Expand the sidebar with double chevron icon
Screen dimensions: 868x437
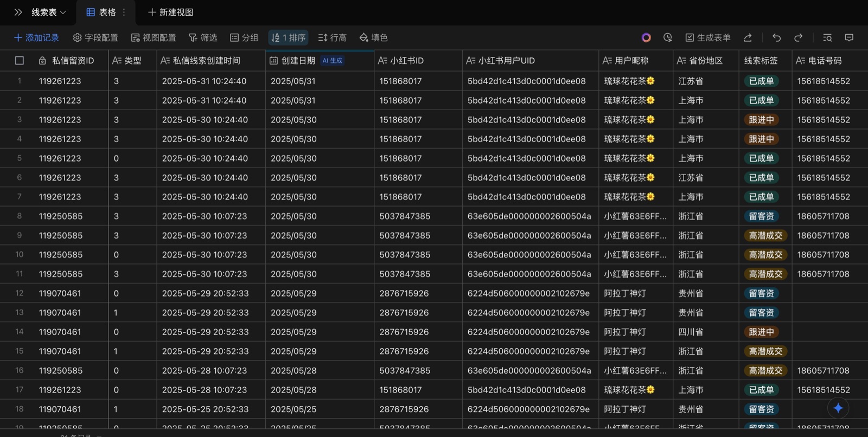[18, 12]
